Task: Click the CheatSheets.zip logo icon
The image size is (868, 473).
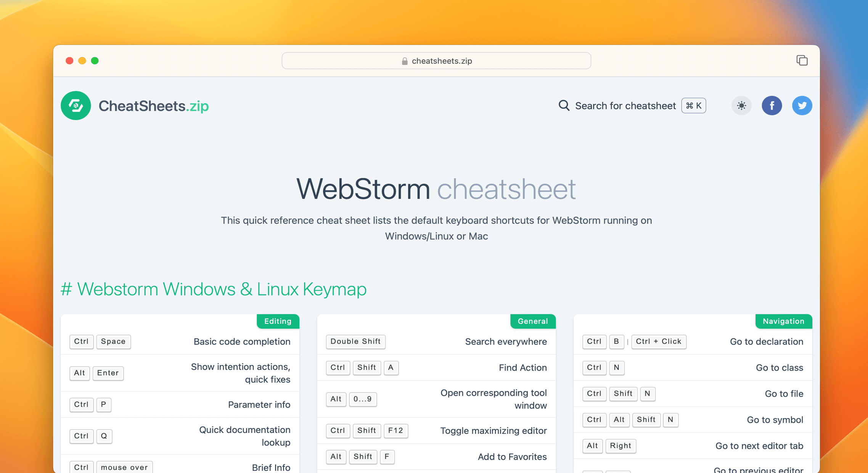Action: point(76,106)
